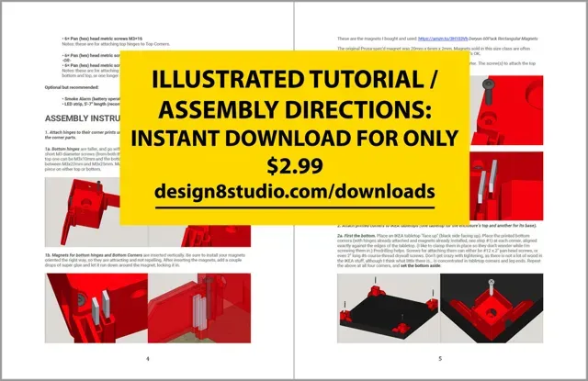Open the red corner hinge illustration under step 1a
Viewport: 588px width, 381px height.
pyautogui.click(x=83, y=212)
